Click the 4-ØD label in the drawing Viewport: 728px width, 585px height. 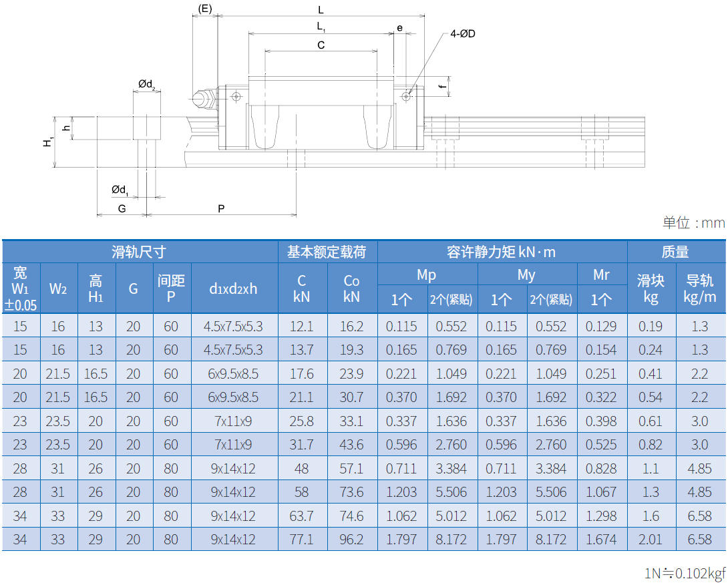[x=462, y=34]
